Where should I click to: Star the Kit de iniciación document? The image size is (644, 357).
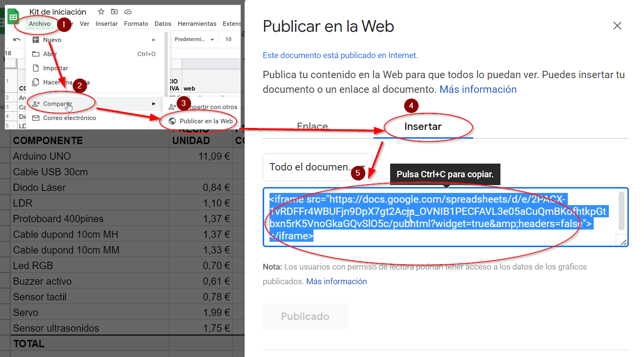coord(101,12)
